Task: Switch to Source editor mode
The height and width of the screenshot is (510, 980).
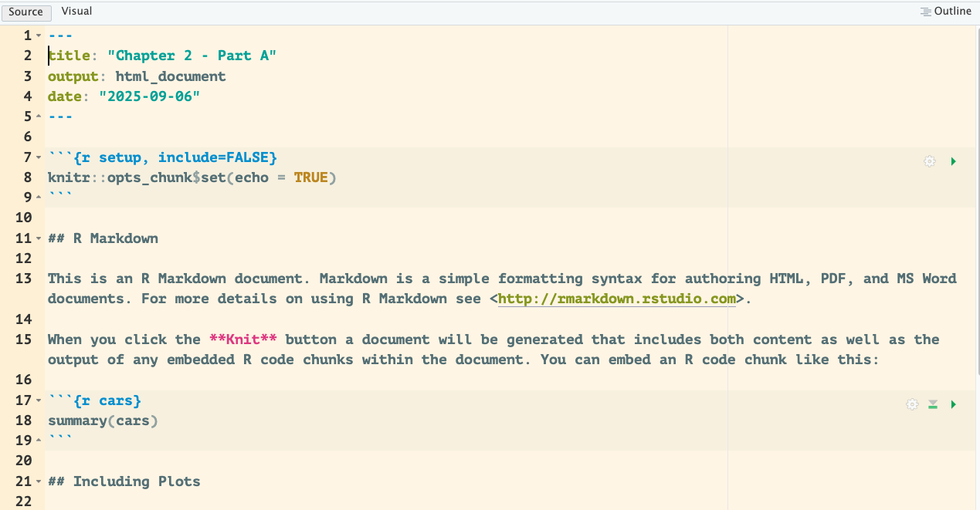Action: (26, 12)
